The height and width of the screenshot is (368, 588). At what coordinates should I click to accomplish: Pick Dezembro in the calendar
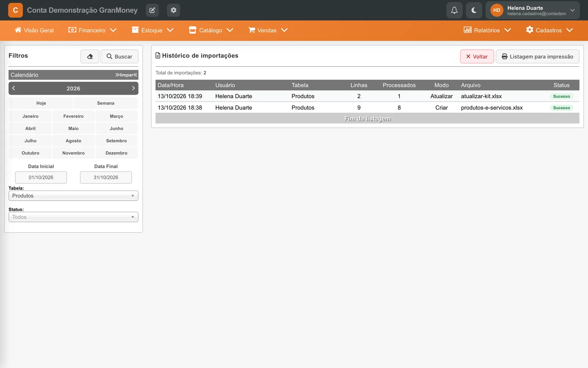click(x=116, y=153)
